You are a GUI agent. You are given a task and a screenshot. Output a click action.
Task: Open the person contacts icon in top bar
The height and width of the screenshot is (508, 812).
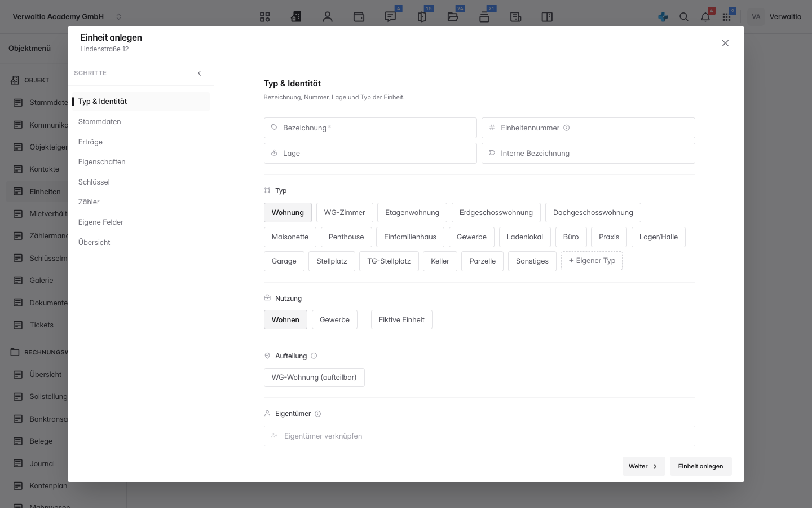coord(328,17)
